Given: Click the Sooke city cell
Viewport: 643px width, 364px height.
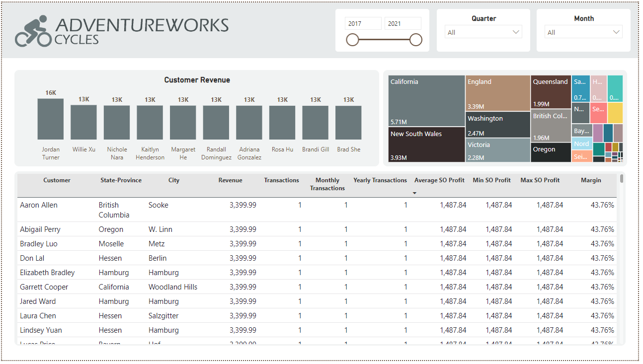Looking at the screenshot, I should point(159,205).
